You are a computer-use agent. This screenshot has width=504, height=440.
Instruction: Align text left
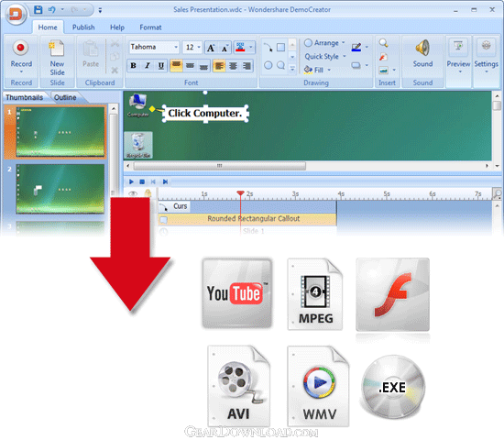pyautogui.click(x=219, y=66)
